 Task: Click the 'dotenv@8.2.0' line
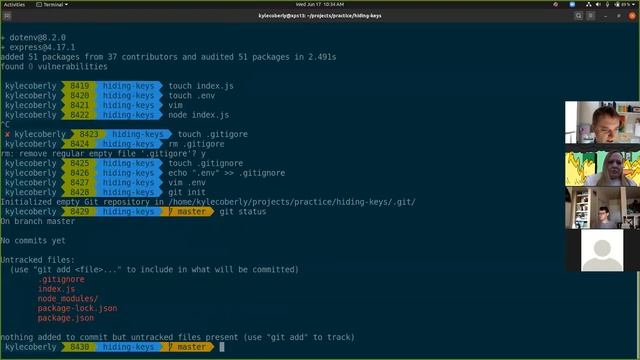tap(33, 38)
